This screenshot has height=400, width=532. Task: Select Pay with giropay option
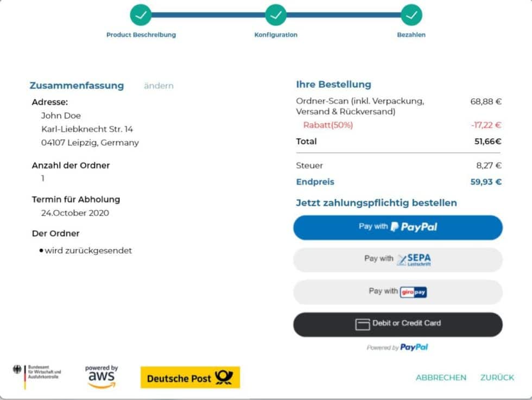pyautogui.click(x=398, y=291)
